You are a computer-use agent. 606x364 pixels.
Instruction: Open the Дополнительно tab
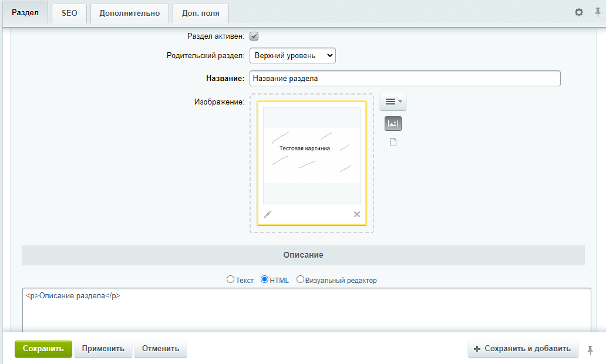129,13
